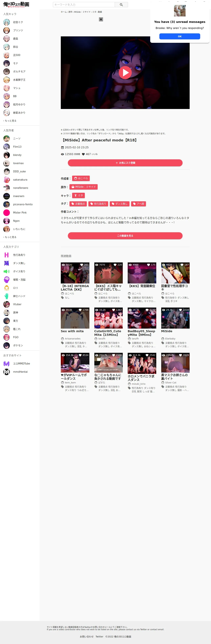Select モナ character entry
Image resolution: width=211 pixels, height=644 pixels.
click(15, 63)
